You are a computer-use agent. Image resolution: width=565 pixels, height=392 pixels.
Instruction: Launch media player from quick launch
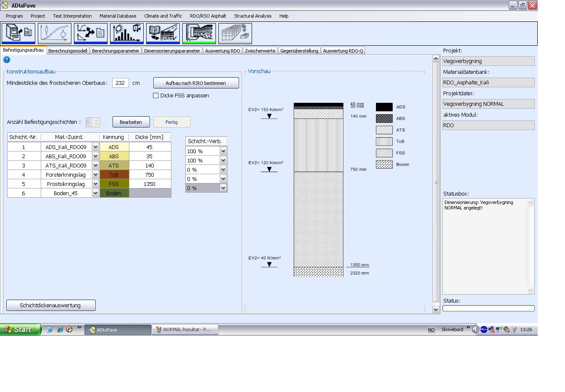(69, 329)
